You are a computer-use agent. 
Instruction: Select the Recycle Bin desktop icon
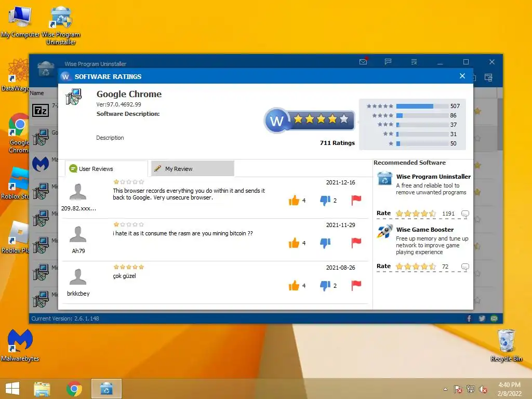506,345
